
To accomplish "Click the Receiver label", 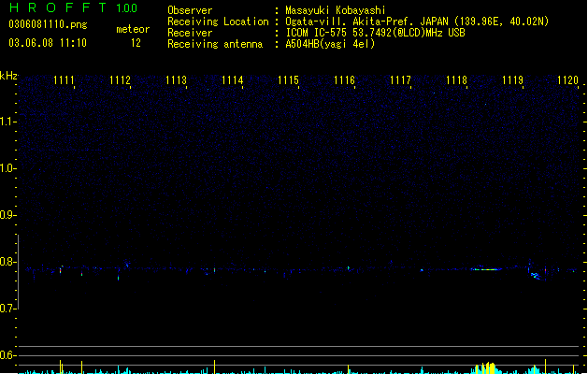I will tap(190, 33).
